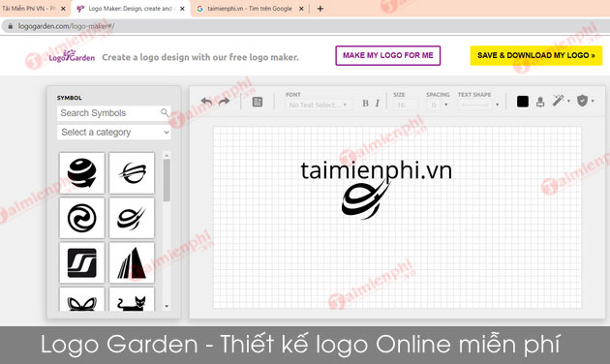Screen dimensions: 610x364
Task: Select the bow ribbon symbol
Action: pyautogui.click(x=81, y=299)
